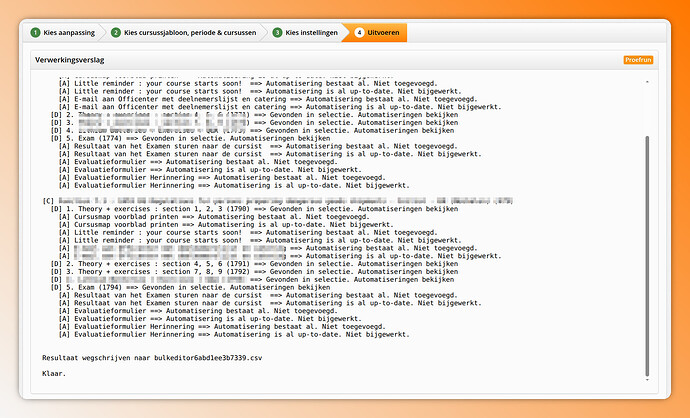Click the line 'Resultaat wegschrijven naar bulkeditor6abd1ee3b7339.csv'
The image size is (690, 418).
point(152,358)
